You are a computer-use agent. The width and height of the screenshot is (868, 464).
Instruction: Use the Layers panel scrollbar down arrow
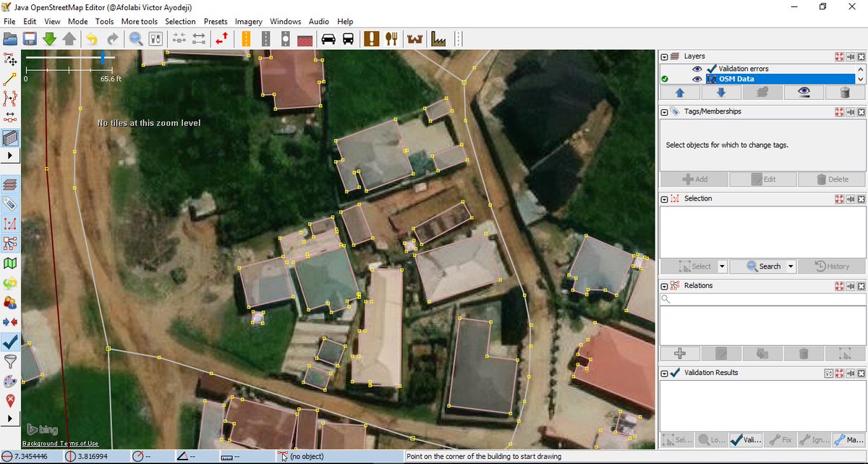861,79
